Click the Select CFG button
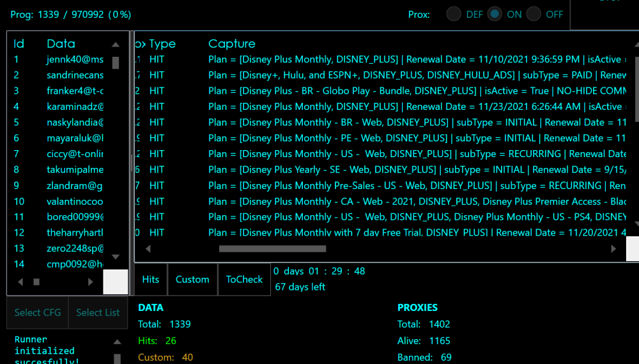The height and width of the screenshot is (364, 639). point(38,312)
